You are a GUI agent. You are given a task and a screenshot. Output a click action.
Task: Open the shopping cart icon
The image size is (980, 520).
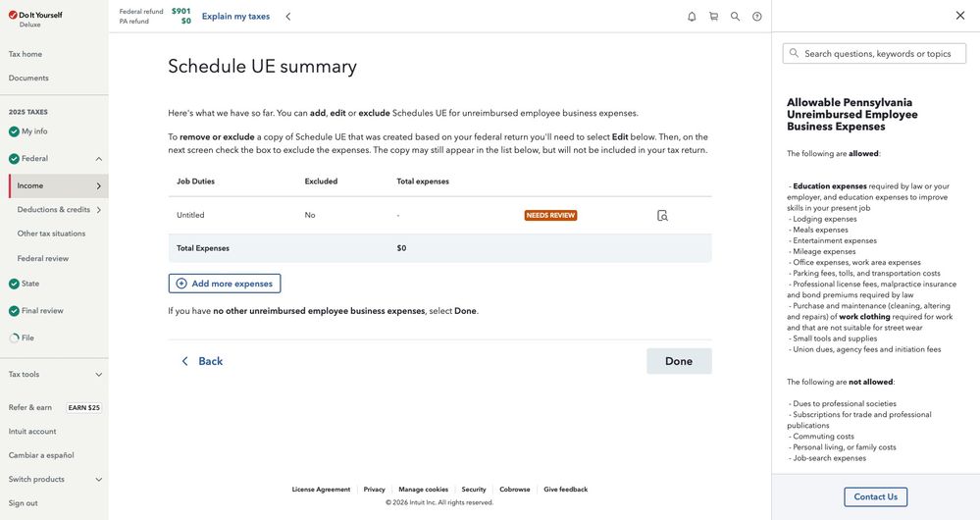click(713, 17)
